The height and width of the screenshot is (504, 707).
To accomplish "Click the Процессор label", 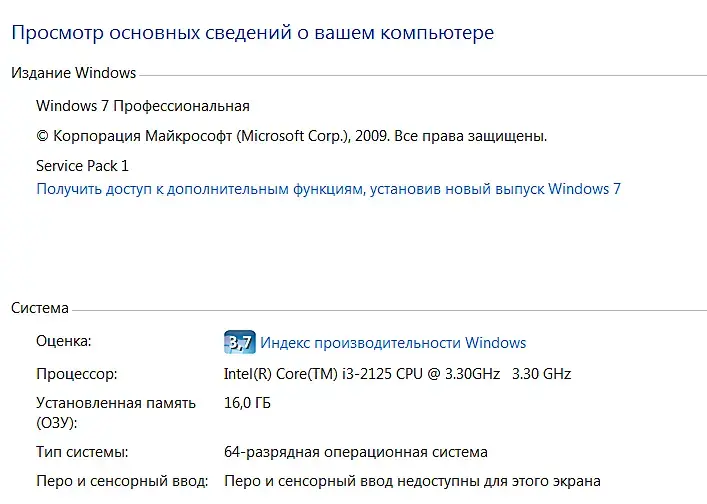I will pos(77,374).
